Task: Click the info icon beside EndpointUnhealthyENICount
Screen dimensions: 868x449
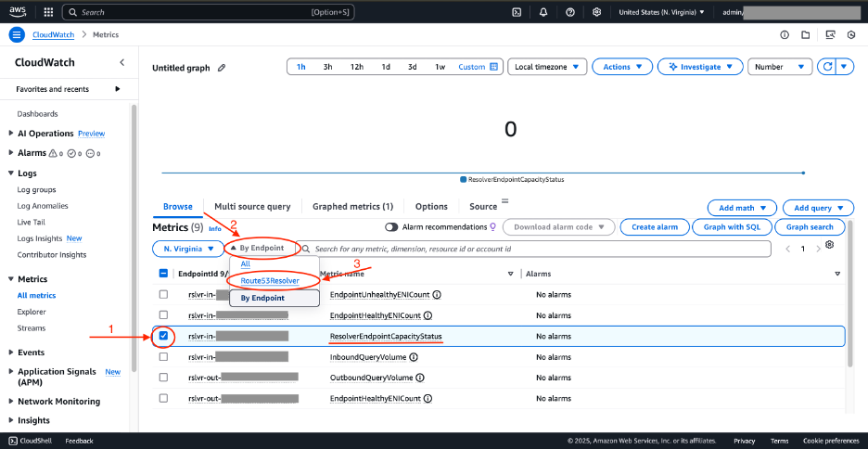Action: (x=436, y=294)
